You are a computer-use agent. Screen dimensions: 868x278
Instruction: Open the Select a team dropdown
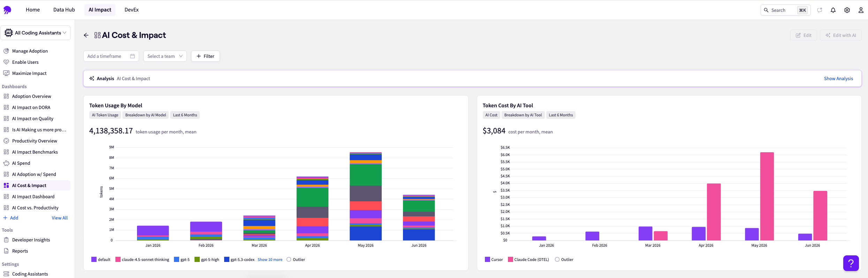point(165,56)
